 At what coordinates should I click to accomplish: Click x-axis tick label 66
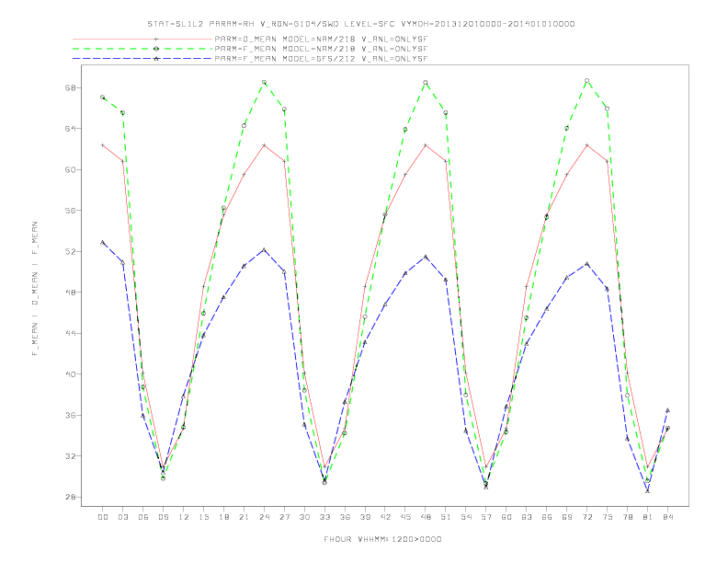click(547, 517)
